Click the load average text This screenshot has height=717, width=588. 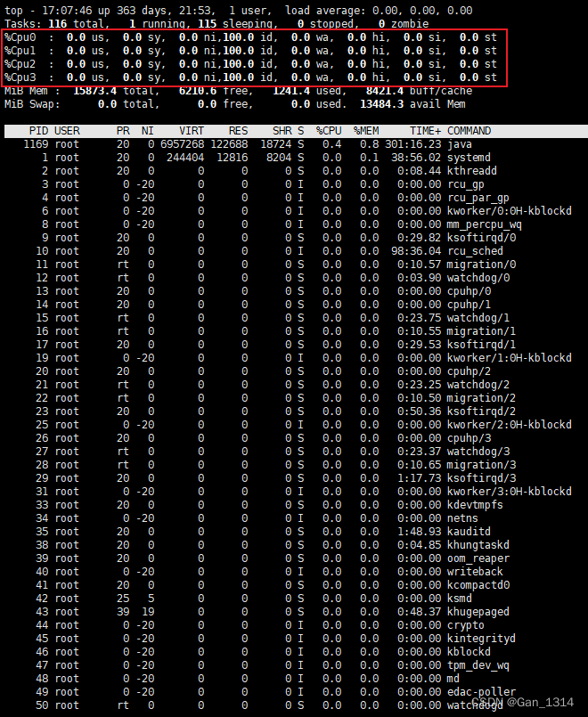[x=378, y=11]
